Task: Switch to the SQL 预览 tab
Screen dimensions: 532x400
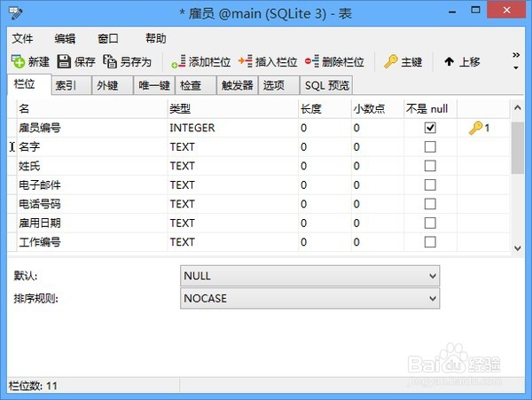Action: pyautogui.click(x=326, y=85)
